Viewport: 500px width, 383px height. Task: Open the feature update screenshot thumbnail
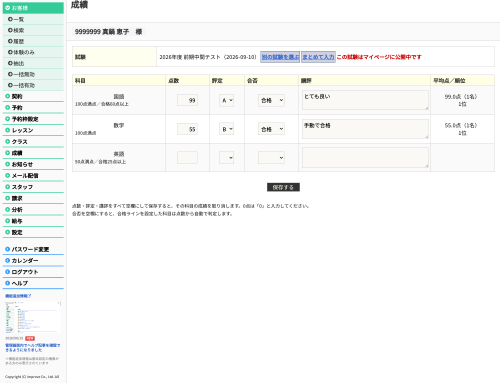33,317
